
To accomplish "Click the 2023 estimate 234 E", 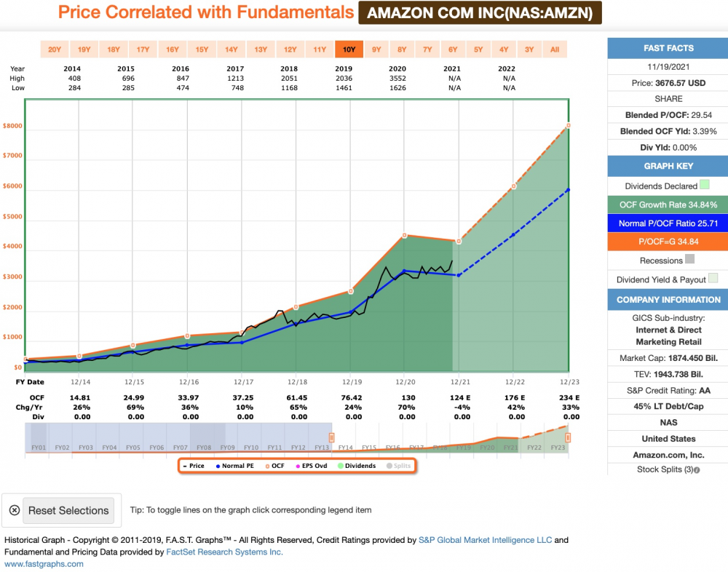I will point(569,398).
